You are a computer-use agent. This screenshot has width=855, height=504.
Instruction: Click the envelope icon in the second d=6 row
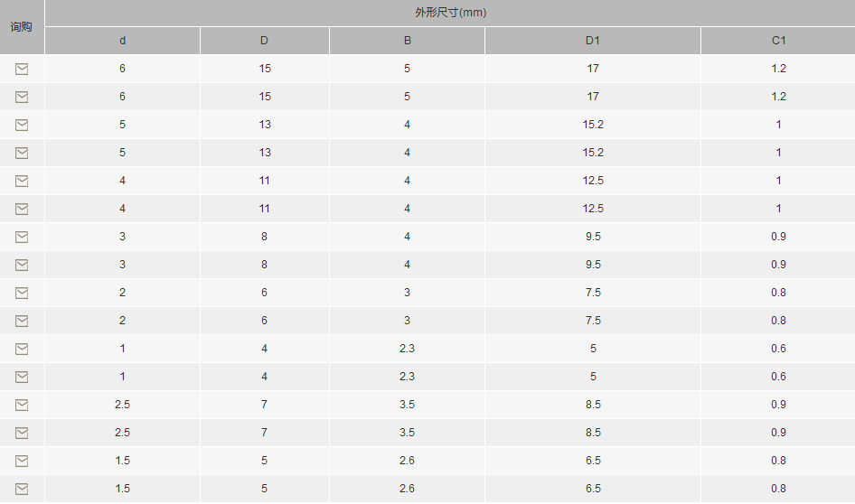(x=22, y=97)
